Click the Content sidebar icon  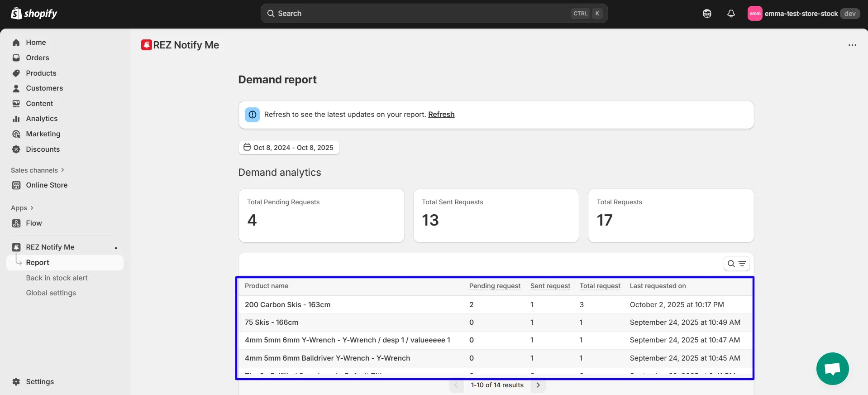16,104
